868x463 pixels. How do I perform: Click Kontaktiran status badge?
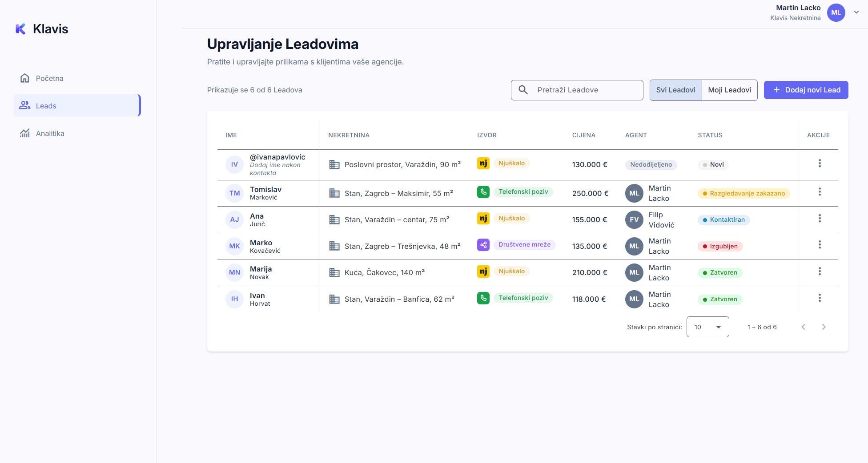(x=723, y=220)
